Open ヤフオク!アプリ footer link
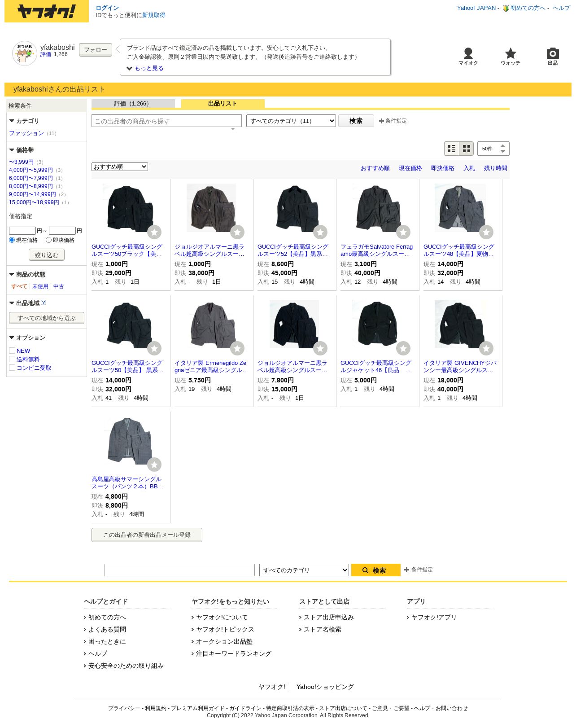Screen dimensions: 576x728 click(434, 618)
